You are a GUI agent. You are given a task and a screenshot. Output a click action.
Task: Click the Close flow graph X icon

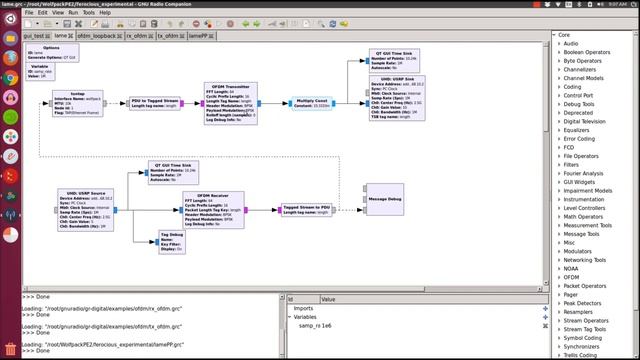click(78, 24)
